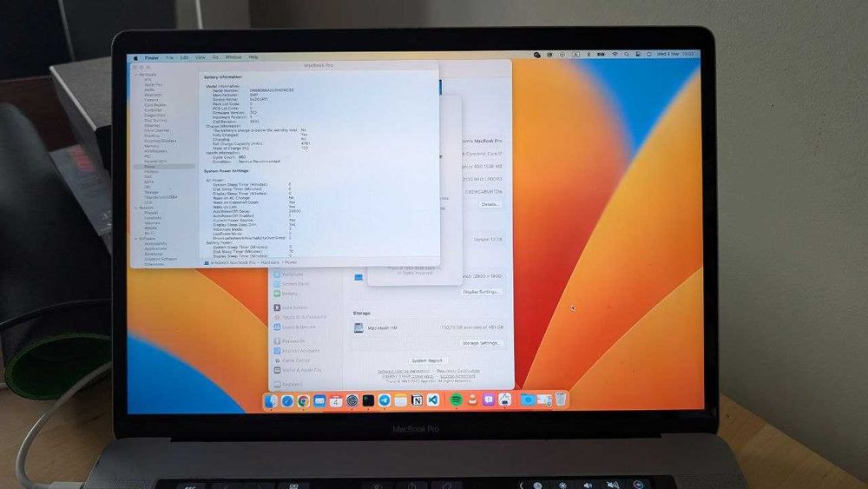
Task: Open the Finder menu
Action: coord(152,57)
